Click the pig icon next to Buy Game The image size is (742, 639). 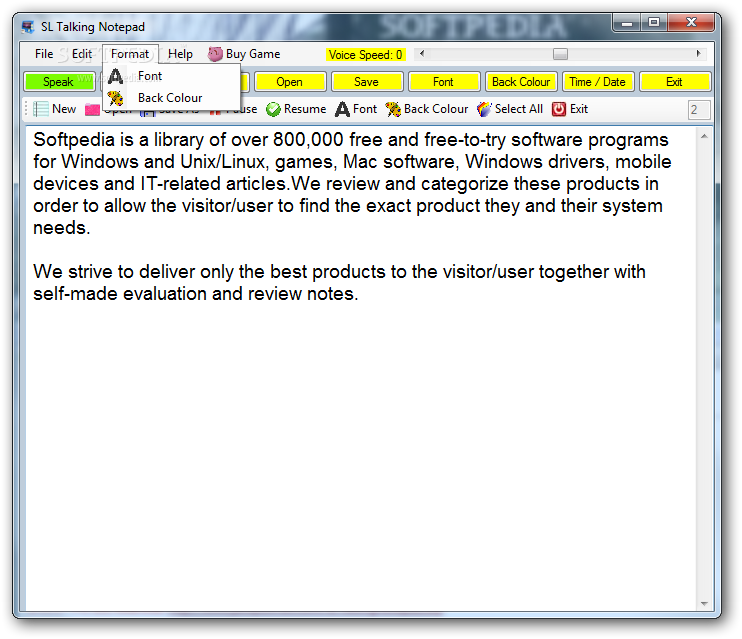[x=215, y=54]
